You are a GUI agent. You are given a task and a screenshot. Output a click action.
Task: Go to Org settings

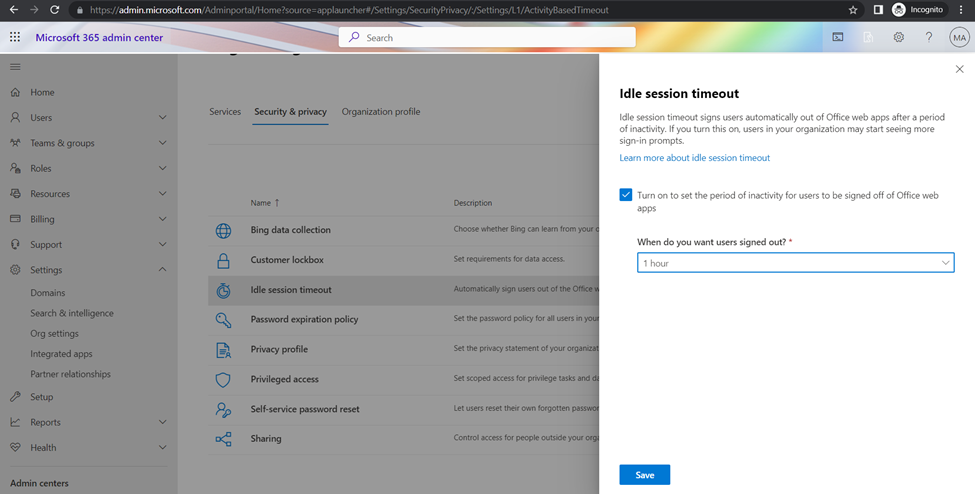pyautogui.click(x=55, y=333)
